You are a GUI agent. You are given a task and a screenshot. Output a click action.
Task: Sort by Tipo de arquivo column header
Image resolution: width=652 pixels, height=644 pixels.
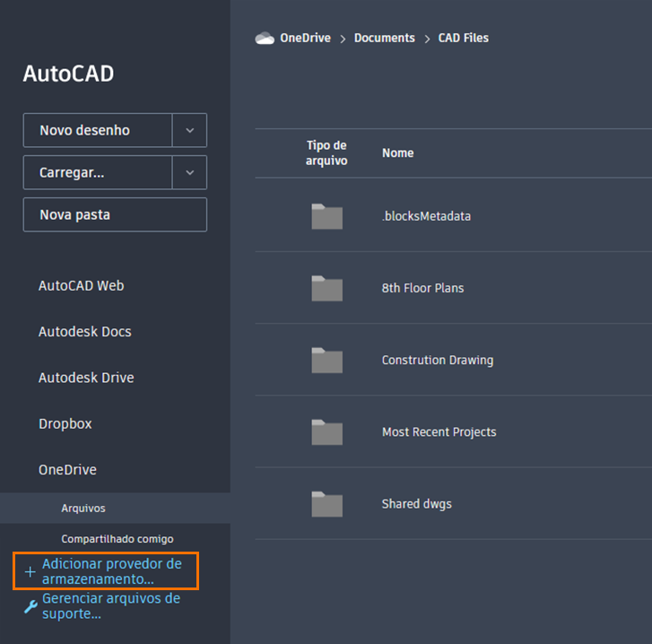(x=326, y=153)
